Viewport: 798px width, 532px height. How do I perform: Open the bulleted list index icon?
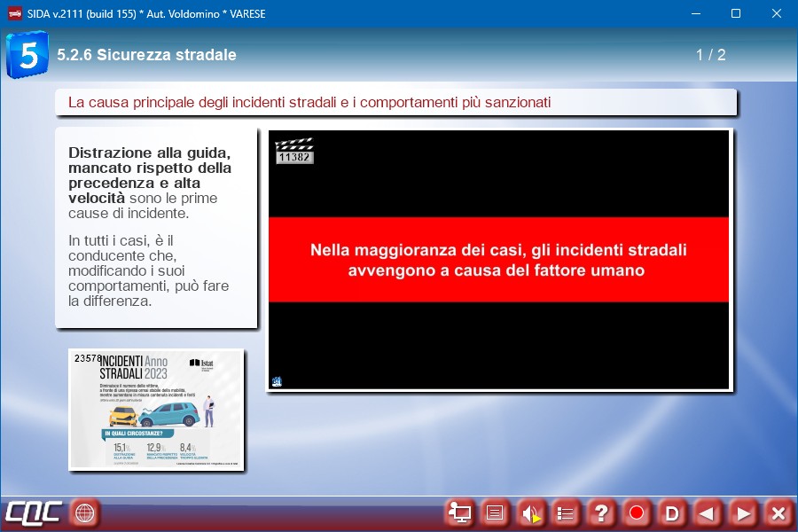pos(566,512)
